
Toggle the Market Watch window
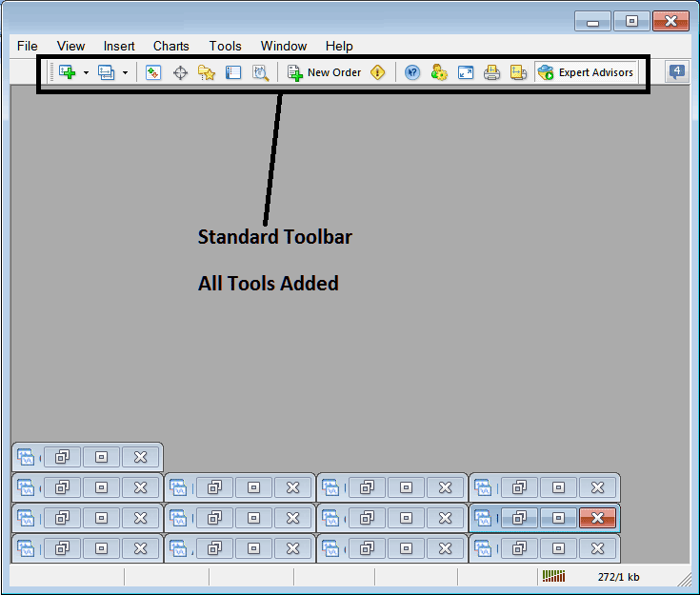pos(153,72)
